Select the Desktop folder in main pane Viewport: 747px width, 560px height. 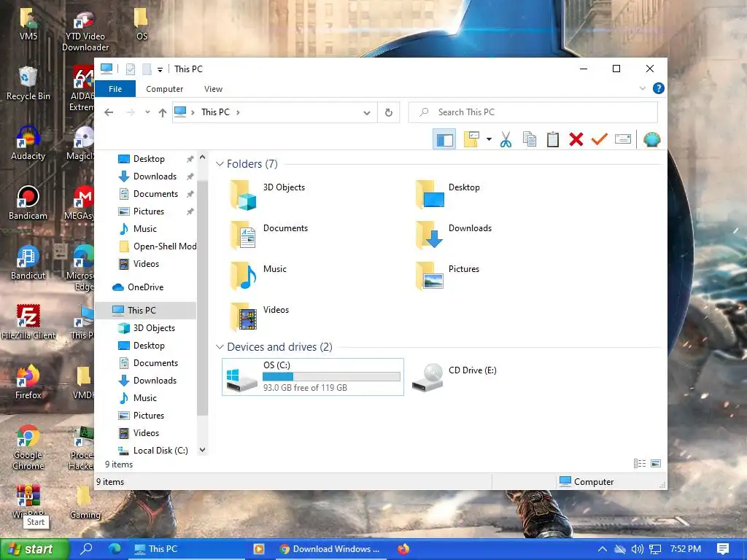click(447, 195)
